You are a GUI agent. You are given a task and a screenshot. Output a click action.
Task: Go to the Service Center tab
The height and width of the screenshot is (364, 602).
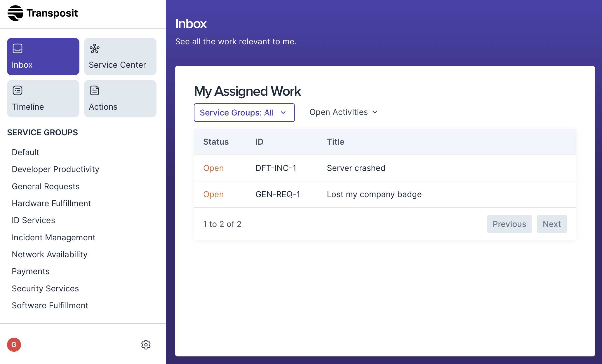point(120,57)
